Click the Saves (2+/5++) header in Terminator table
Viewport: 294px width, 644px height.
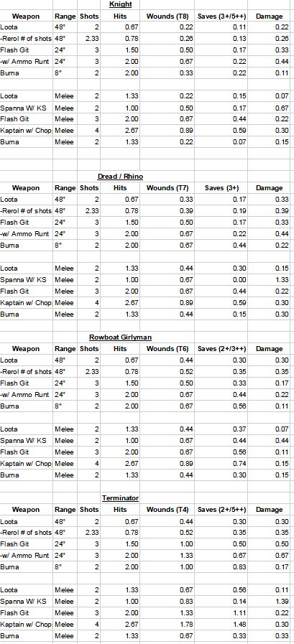click(x=221, y=510)
